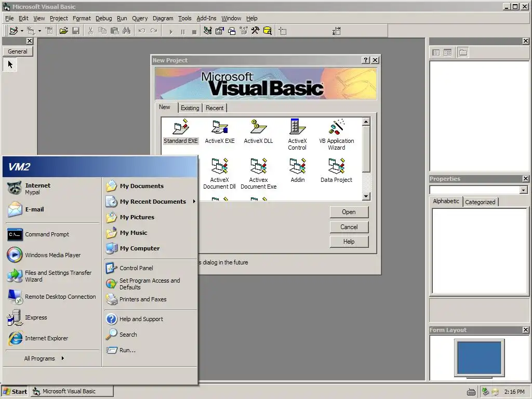Click the Undo arrow icon
This screenshot has width=532, height=399.
pyautogui.click(x=142, y=31)
